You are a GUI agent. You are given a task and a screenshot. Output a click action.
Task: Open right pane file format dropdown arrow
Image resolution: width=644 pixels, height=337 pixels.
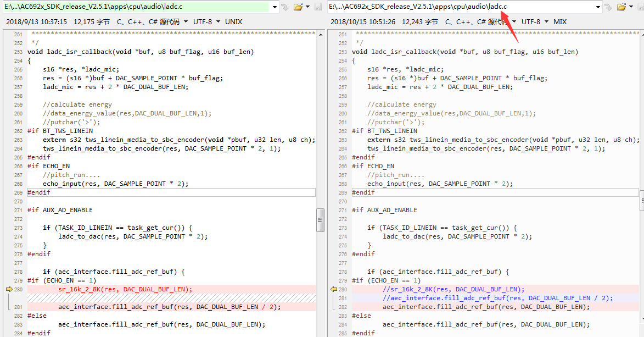[x=514, y=22]
